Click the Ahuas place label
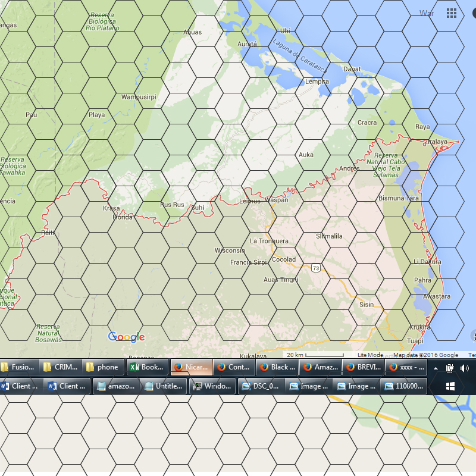This screenshot has height=476, width=476. coord(192,32)
